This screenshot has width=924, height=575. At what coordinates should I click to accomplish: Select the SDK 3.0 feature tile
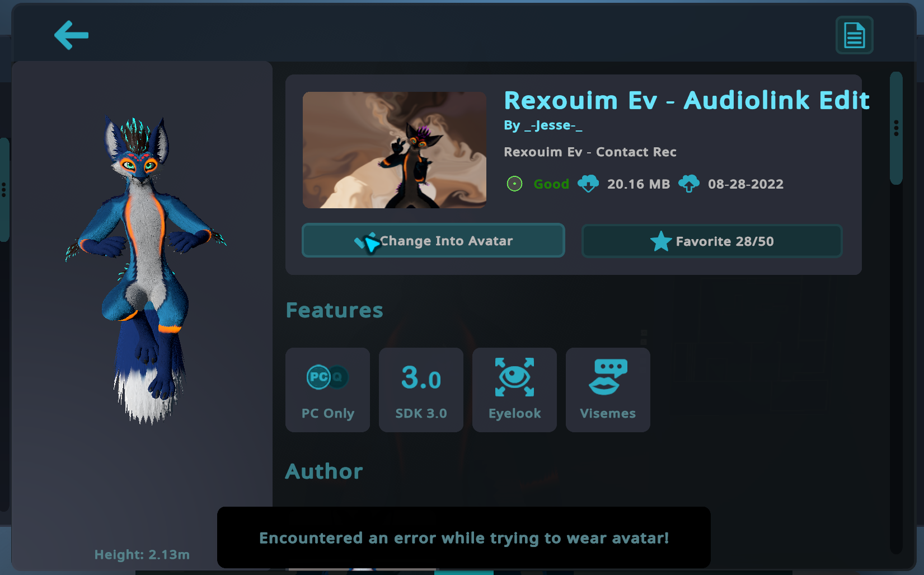(x=421, y=390)
